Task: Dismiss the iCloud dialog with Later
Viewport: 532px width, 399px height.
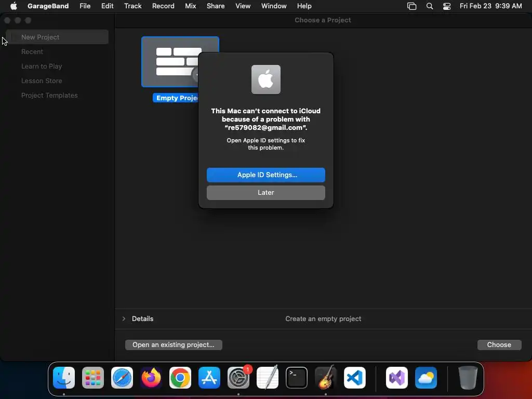Action: point(266,192)
